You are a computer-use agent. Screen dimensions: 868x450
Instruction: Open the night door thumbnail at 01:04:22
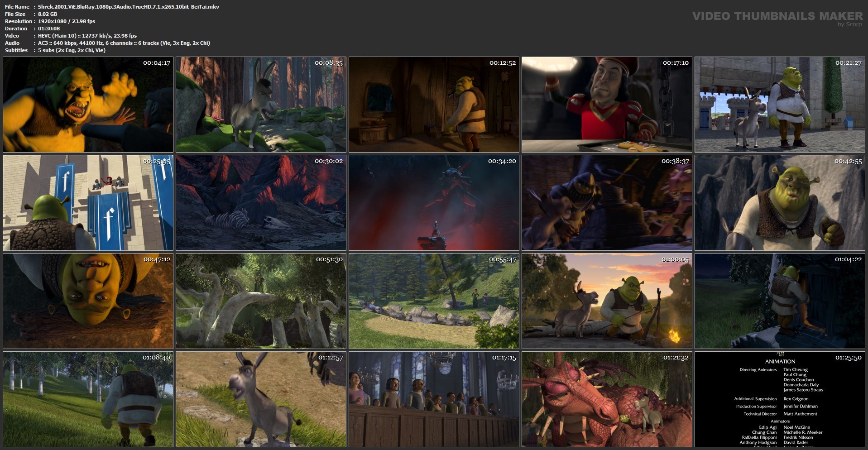click(780, 301)
